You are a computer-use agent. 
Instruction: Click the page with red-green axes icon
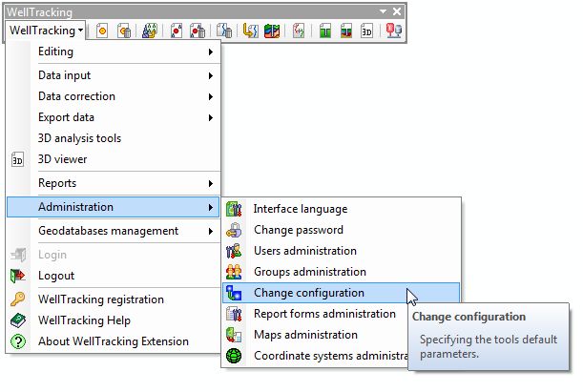[x=299, y=31]
